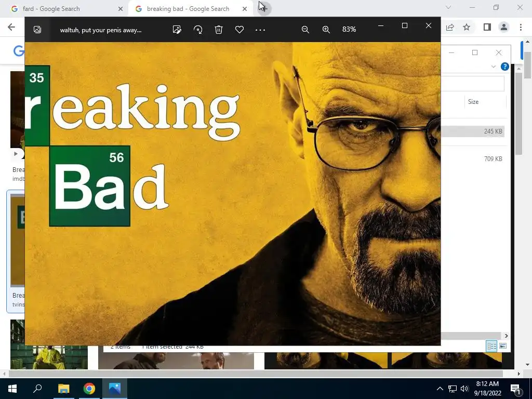The image size is (532, 399).
Task: Close the fard Google Search tab
Action: [120, 9]
